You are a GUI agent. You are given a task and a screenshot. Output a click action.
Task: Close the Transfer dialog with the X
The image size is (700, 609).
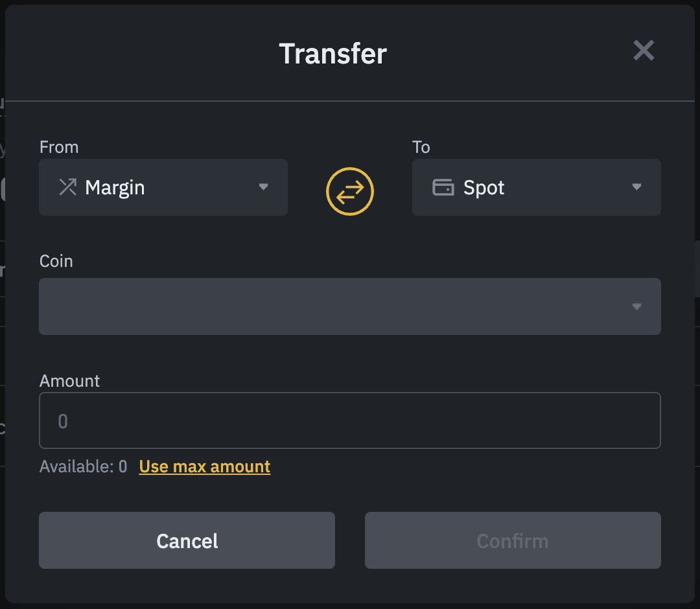pos(644,51)
